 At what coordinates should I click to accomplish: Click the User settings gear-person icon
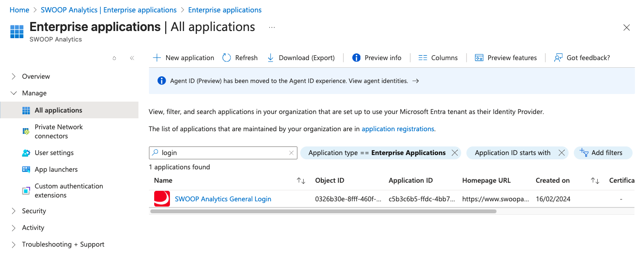26,153
